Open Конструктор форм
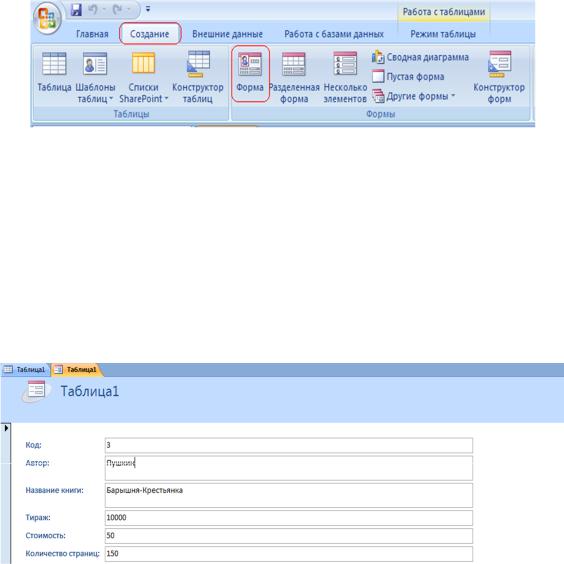This screenshot has width=564, height=564. [499, 77]
